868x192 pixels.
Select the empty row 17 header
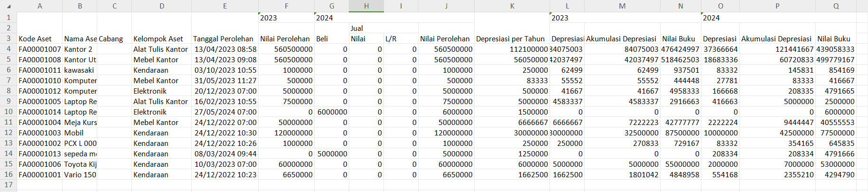8,185
